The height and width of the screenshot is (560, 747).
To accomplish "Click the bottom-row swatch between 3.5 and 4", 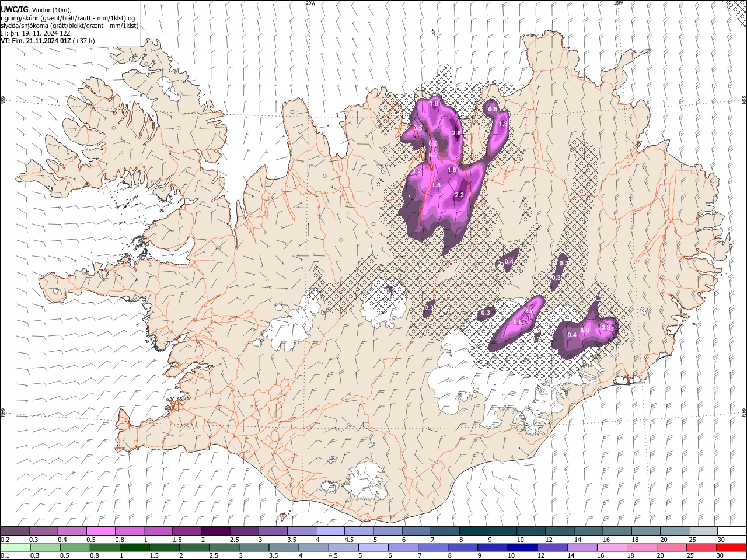I will (x=284, y=547).
